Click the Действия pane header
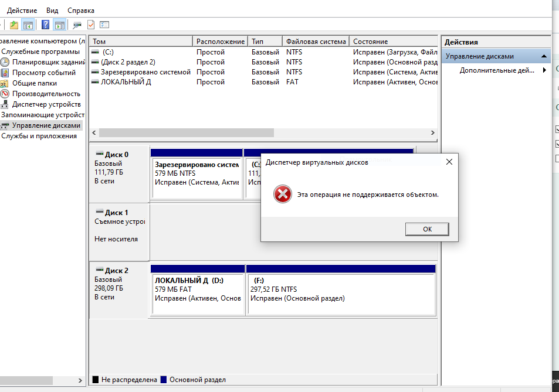 496,42
